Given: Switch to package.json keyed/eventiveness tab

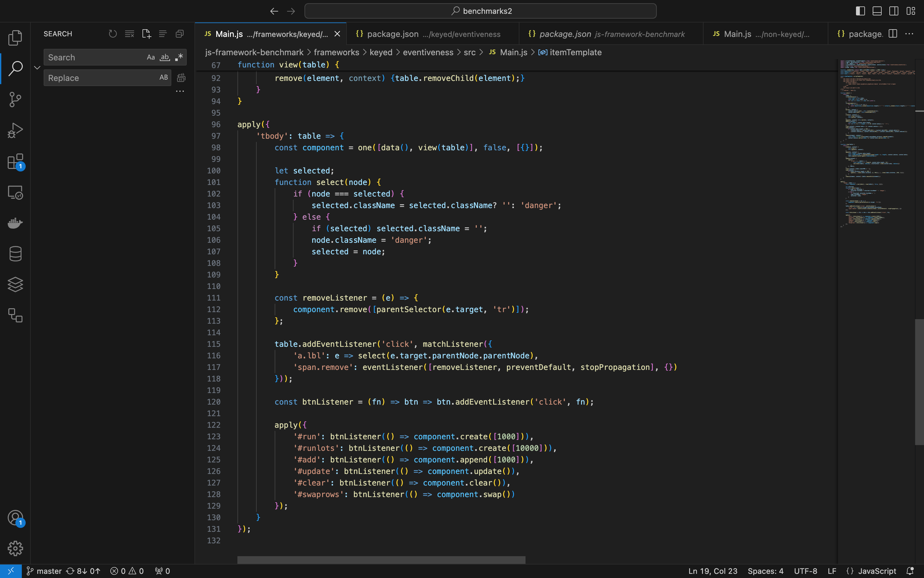Looking at the screenshot, I should click(x=432, y=34).
